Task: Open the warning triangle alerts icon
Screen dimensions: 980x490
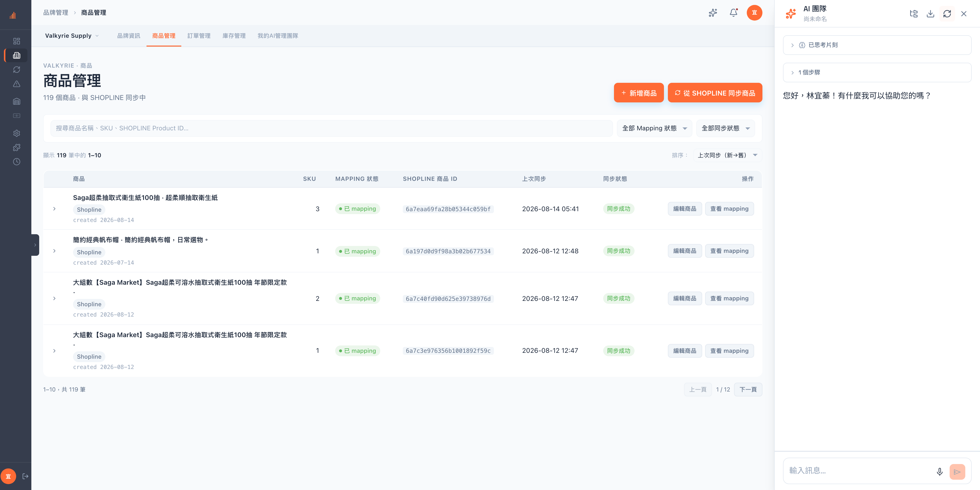Action: (16, 84)
